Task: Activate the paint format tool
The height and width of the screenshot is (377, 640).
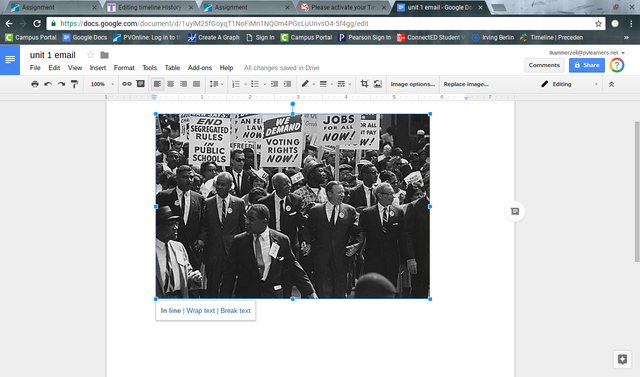Action: 74,84
